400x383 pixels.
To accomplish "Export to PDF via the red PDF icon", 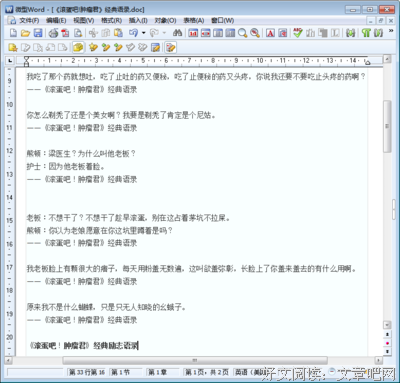I will pyautogui.click(x=65, y=33).
